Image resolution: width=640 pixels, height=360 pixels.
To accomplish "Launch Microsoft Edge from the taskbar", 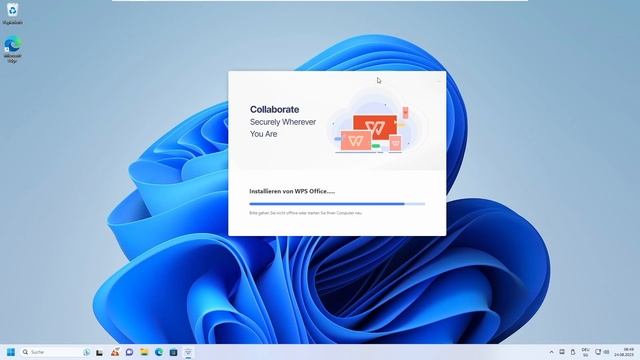I will pos(159,352).
